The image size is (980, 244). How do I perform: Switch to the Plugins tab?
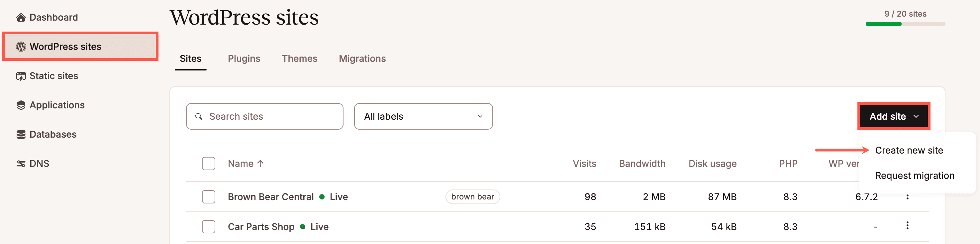[x=244, y=59]
